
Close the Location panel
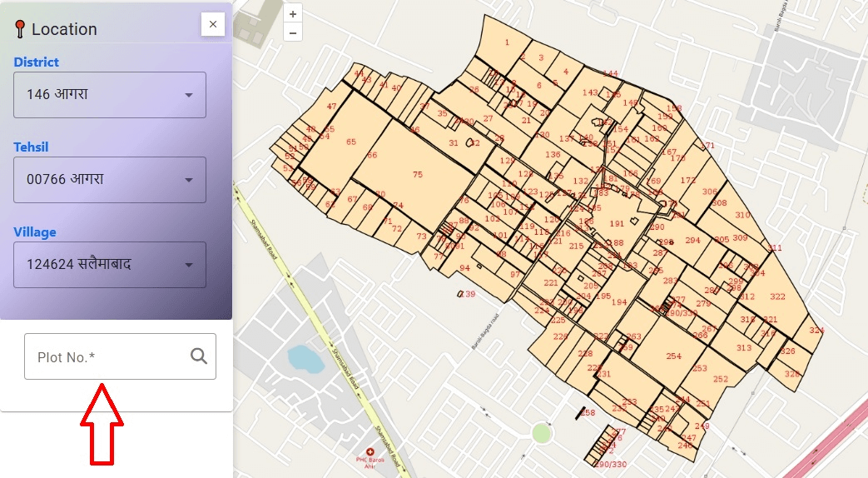click(212, 25)
